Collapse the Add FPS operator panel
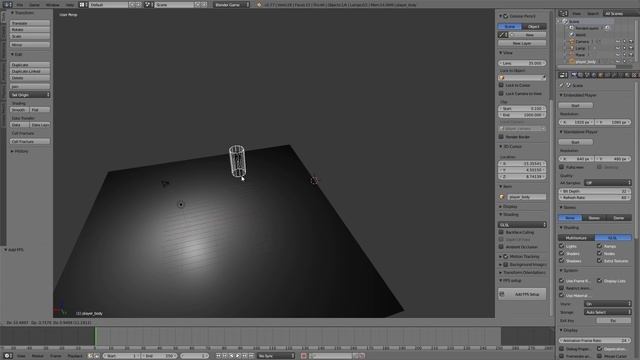The width and height of the screenshot is (640, 360). click(x=14, y=250)
